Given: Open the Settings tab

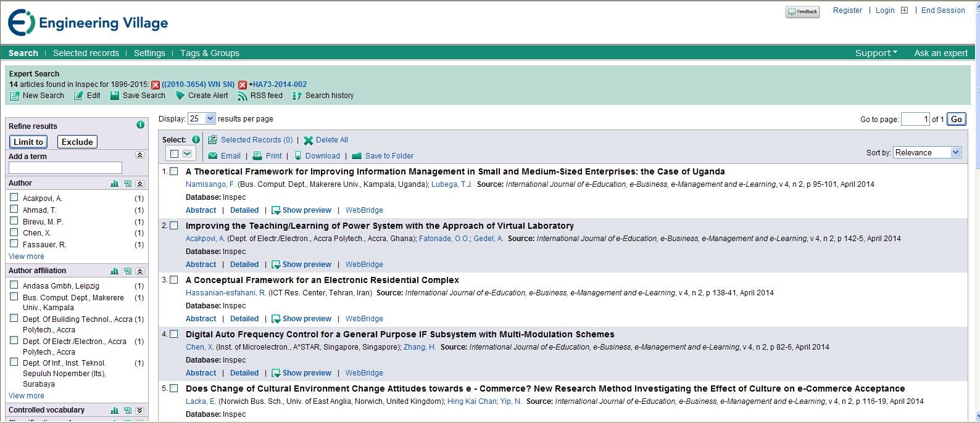Looking at the screenshot, I should click(x=149, y=53).
